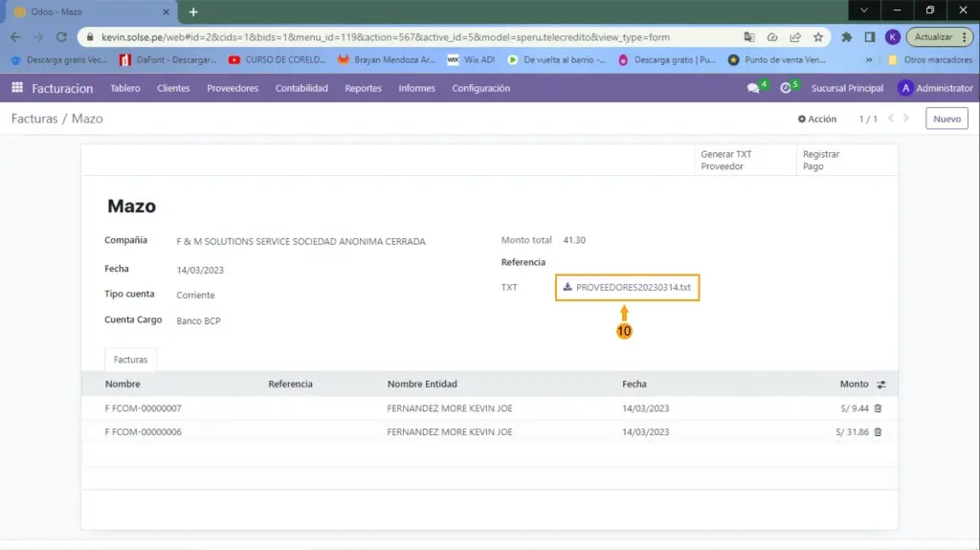Open the activities clock icon

pos(786,88)
